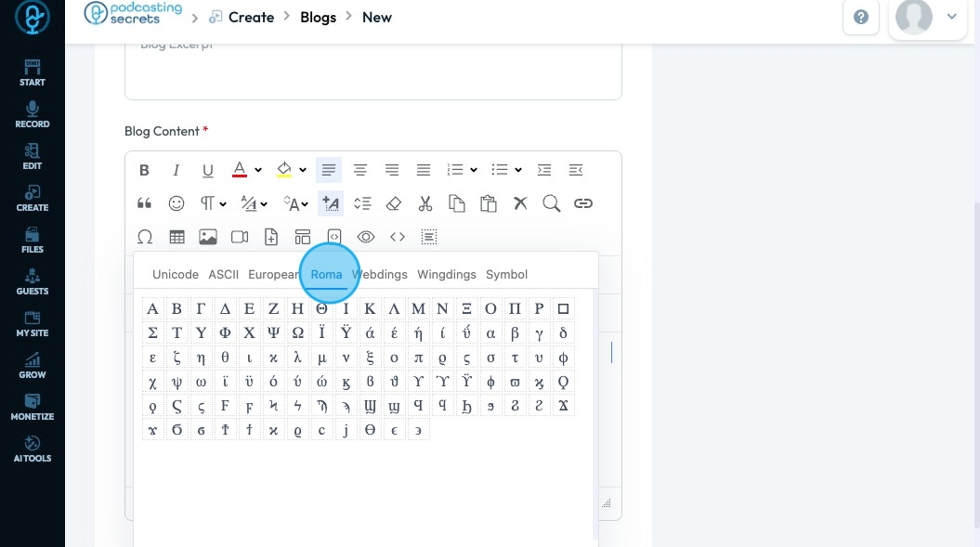This screenshot has width=980, height=547.
Task: Insert the Greek small λ character
Action: (297, 358)
